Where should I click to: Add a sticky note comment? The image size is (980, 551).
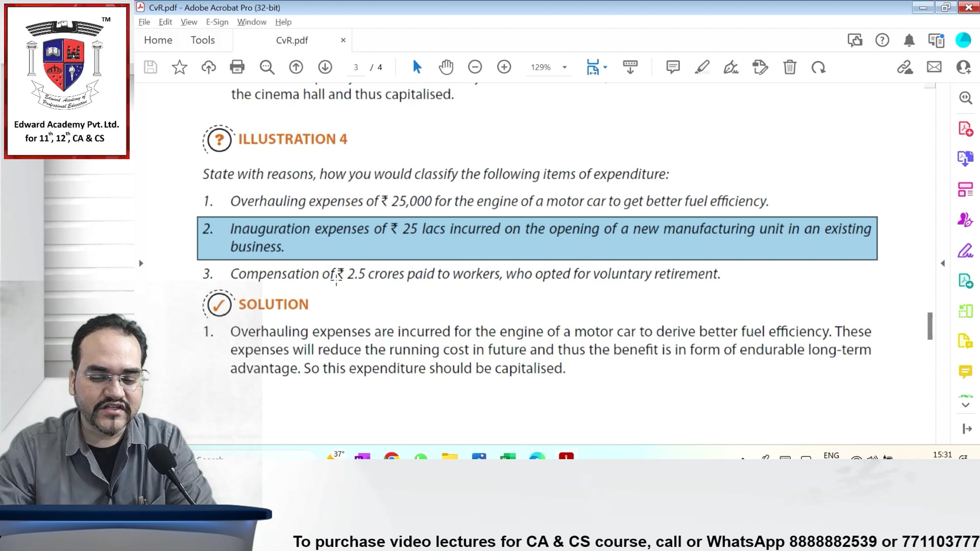(x=672, y=67)
